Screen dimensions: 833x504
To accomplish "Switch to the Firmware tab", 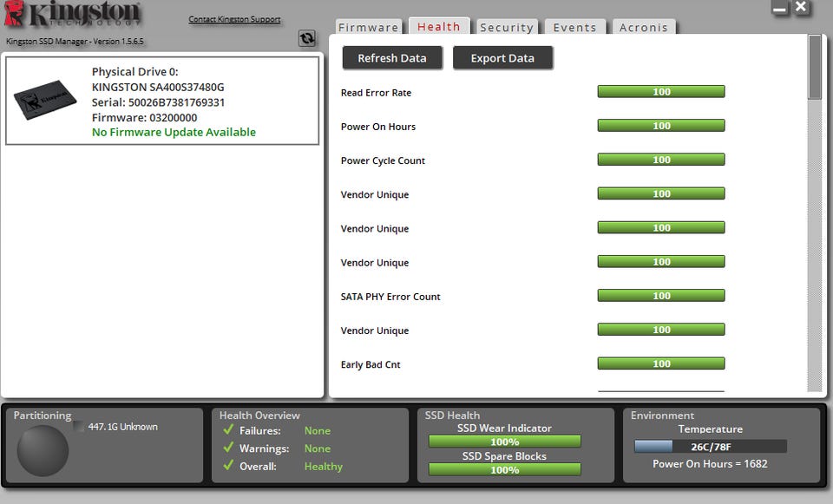I will point(368,27).
